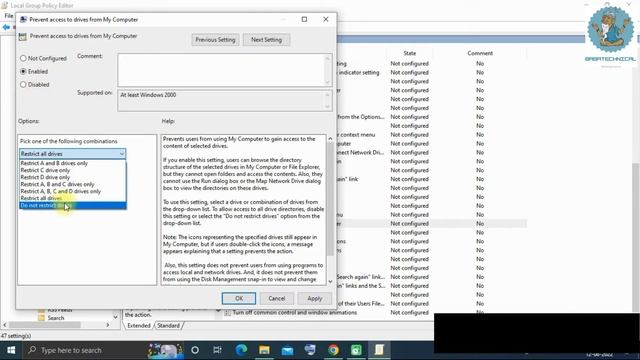
Task: Click the Previous Setting button
Action: pos(215,40)
